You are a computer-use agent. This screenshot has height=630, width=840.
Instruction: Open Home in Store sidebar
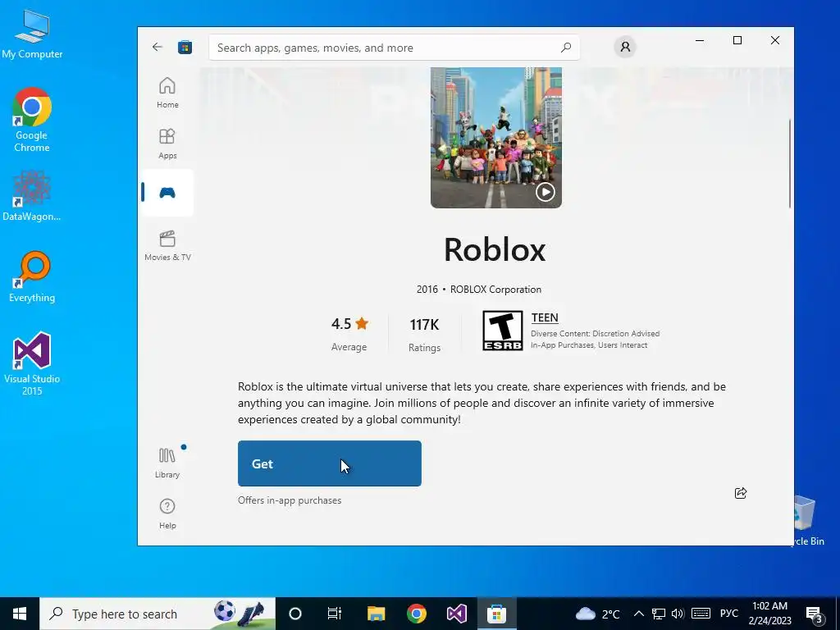[167, 93]
